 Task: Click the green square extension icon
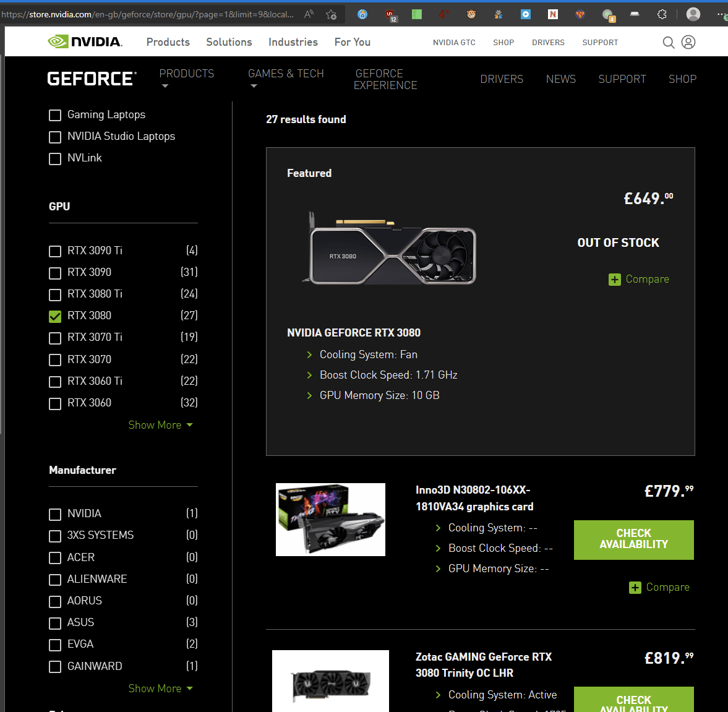pyautogui.click(x=417, y=14)
